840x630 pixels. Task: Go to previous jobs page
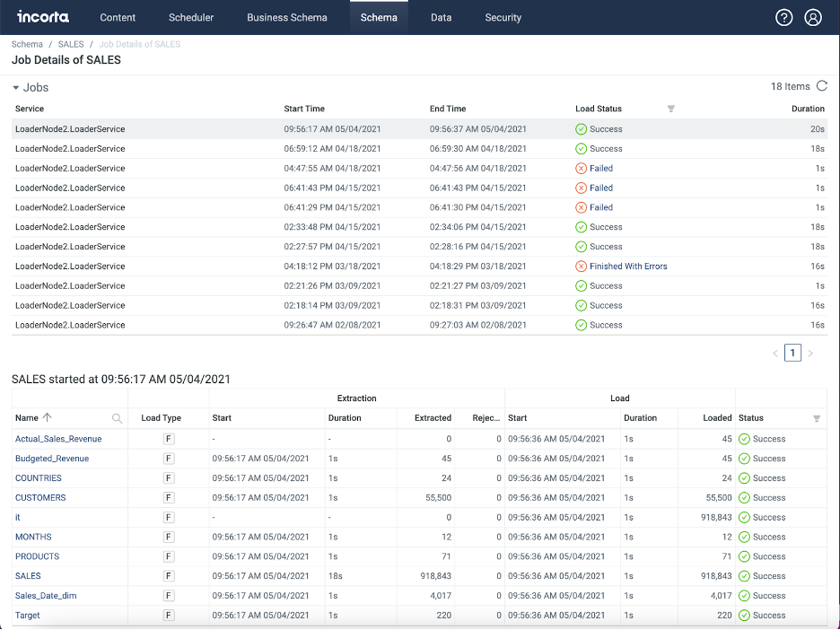tap(775, 354)
